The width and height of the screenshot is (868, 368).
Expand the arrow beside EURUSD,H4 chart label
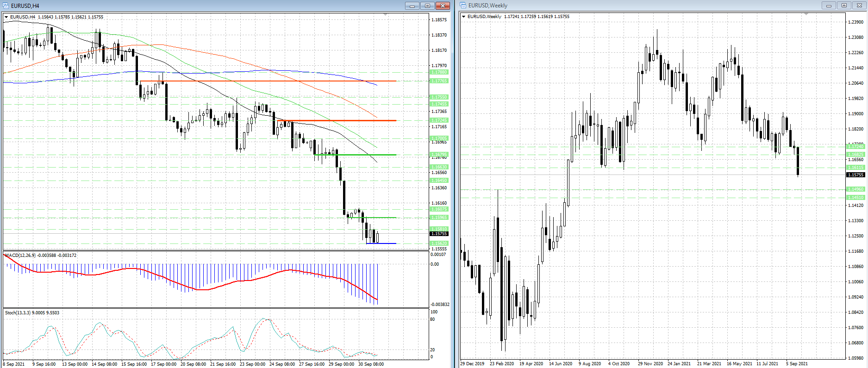click(6, 17)
